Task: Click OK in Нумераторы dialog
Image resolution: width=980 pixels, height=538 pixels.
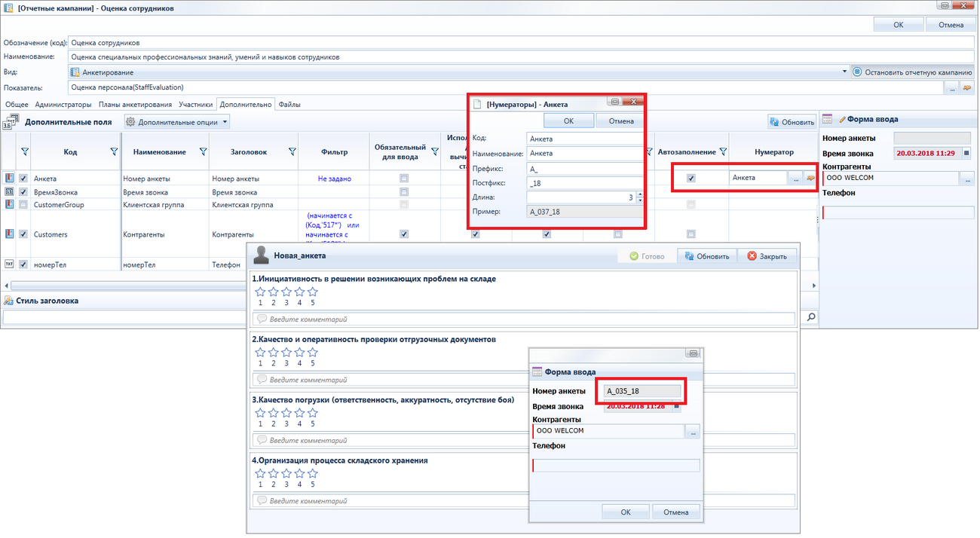Action: 569,121
